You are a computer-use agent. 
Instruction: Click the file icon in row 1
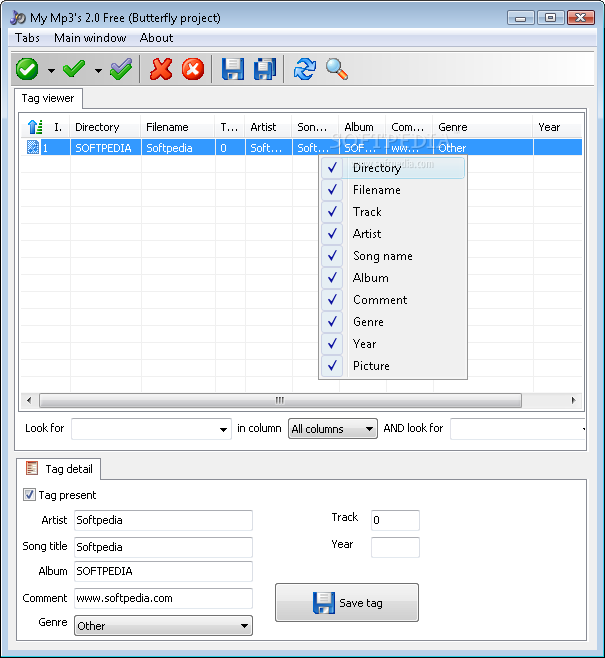(33, 147)
